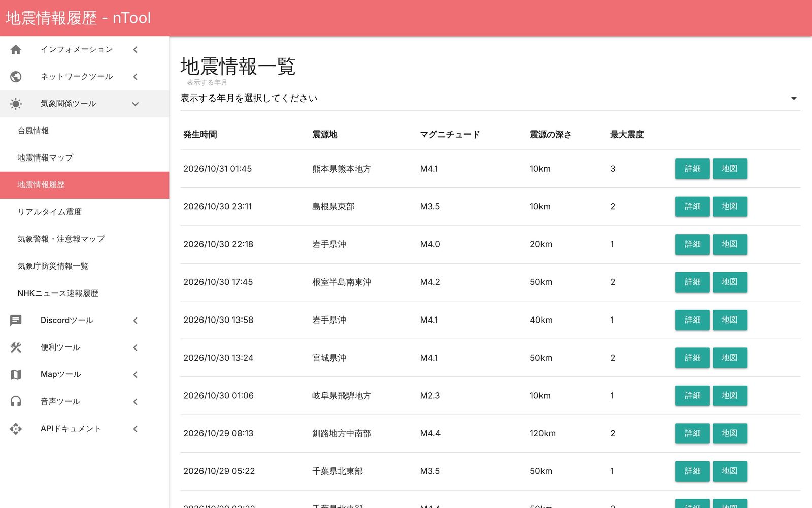
Task: Click 詳細 for the 熊本県熊本地方 earthquake
Action: pyautogui.click(x=692, y=169)
